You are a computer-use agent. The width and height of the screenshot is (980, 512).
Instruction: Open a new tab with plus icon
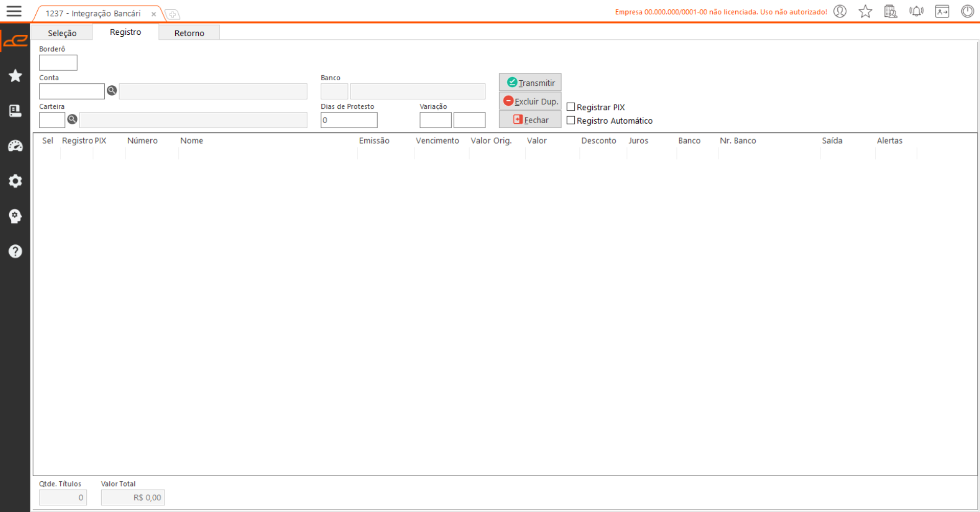click(x=173, y=14)
